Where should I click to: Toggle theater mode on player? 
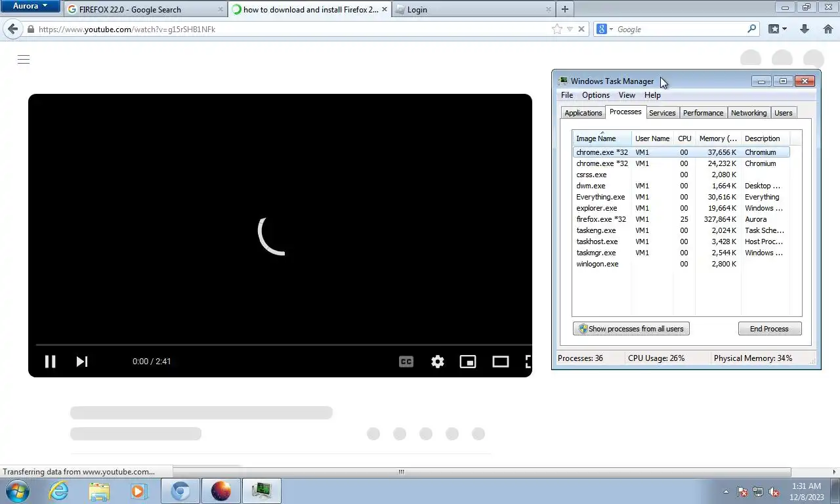[501, 362]
